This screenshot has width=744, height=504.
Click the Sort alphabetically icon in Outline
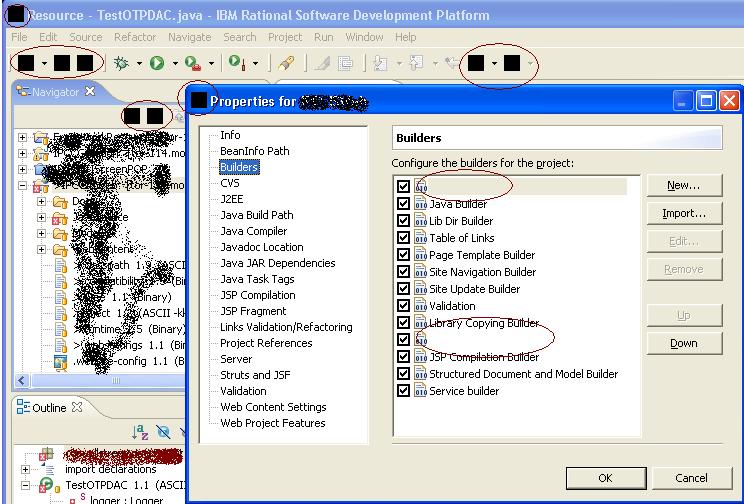pyautogui.click(x=141, y=432)
